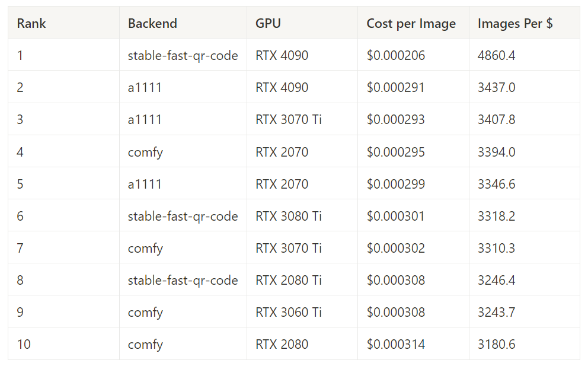Click the 3437.0 images value

496,87
